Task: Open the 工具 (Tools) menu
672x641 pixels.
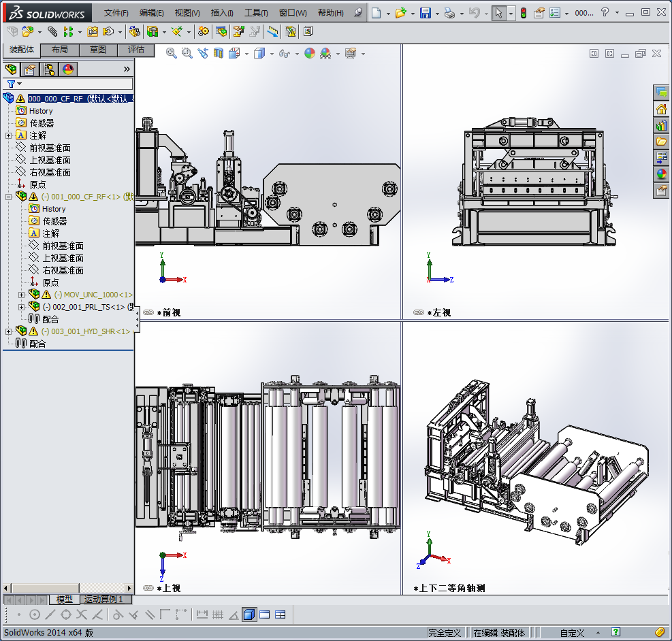Action: [x=256, y=13]
